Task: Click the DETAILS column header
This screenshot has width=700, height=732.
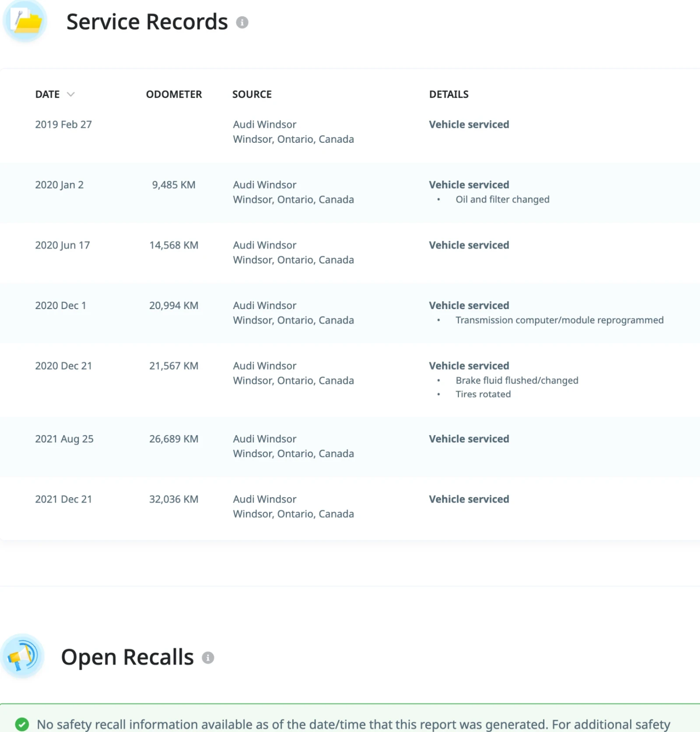Action: 448,94
